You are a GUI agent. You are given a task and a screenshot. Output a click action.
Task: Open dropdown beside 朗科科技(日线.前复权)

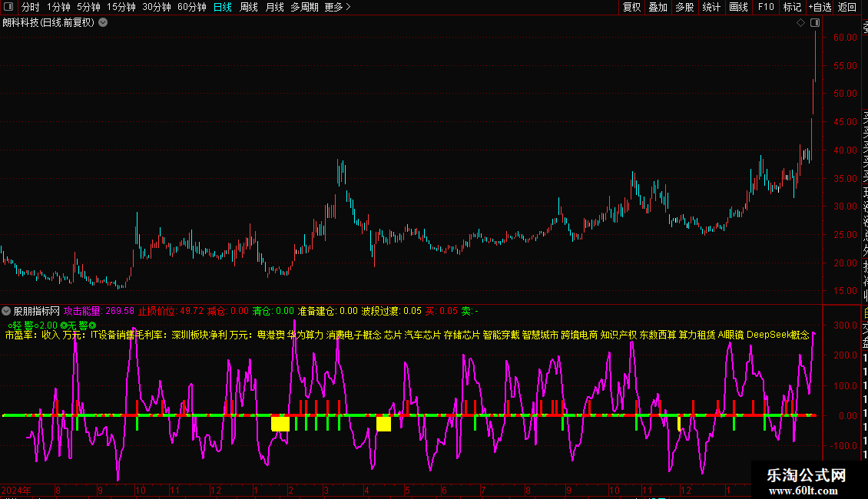pos(103,23)
